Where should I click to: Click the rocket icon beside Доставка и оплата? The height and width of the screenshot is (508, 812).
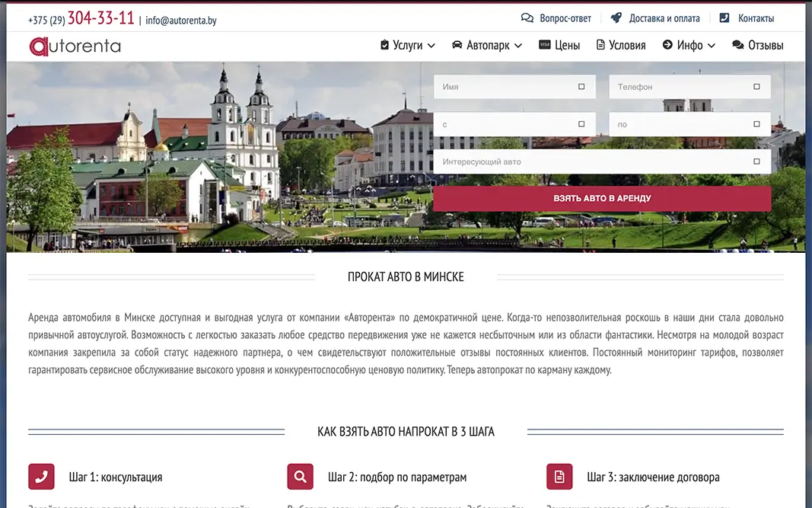click(x=616, y=18)
